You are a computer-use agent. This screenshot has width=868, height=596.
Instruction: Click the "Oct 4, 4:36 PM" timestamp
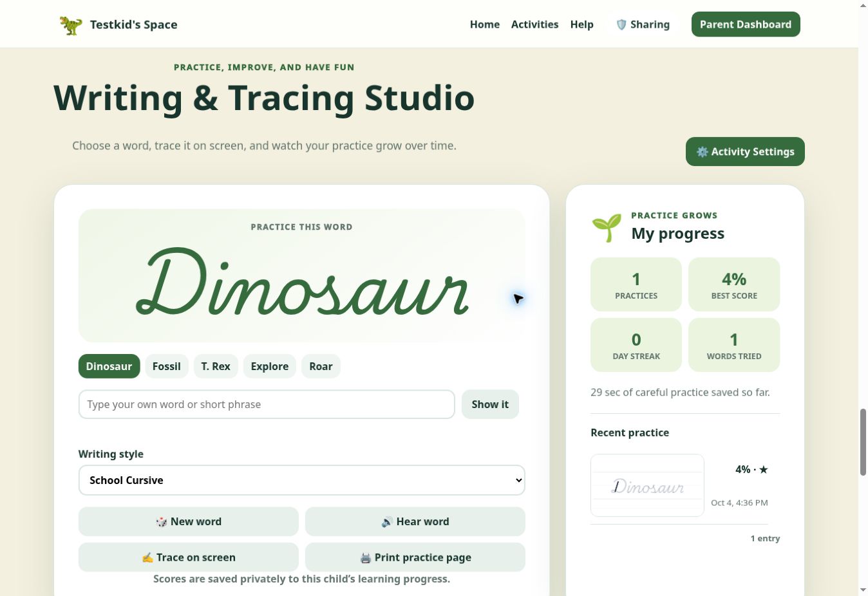pos(739,503)
